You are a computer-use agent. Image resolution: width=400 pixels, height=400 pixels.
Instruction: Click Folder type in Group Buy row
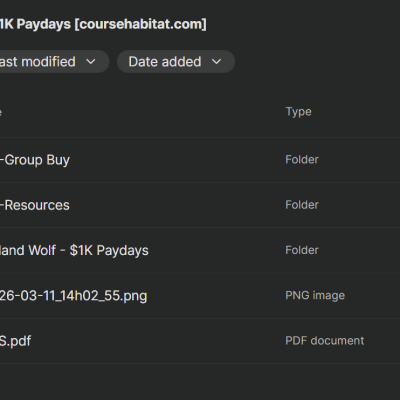(x=302, y=160)
